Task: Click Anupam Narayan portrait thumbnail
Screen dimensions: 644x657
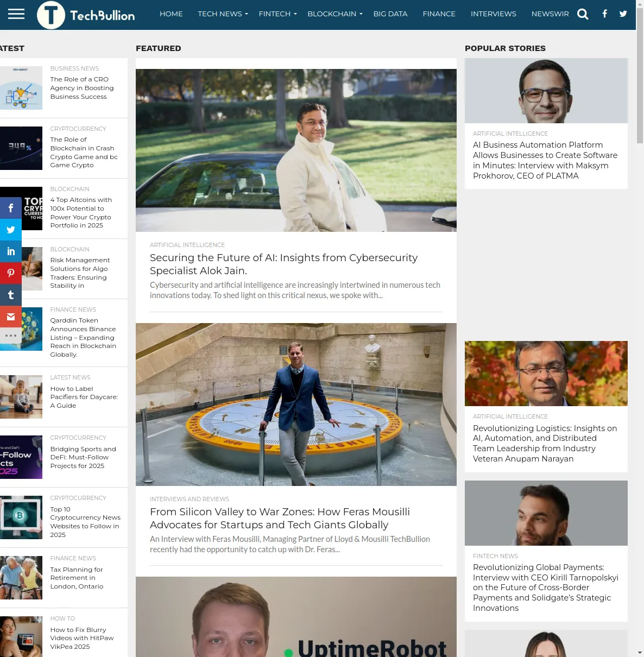Action: point(546,374)
